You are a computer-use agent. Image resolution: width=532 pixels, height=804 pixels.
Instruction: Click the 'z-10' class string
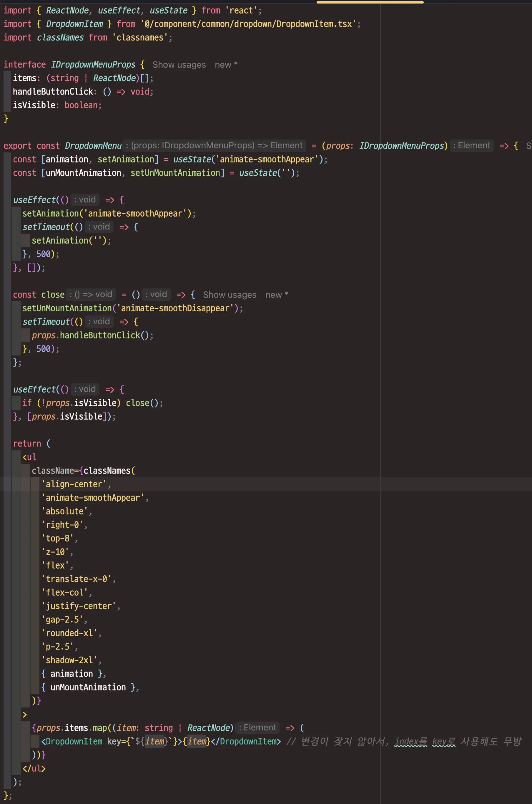pyautogui.click(x=55, y=552)
